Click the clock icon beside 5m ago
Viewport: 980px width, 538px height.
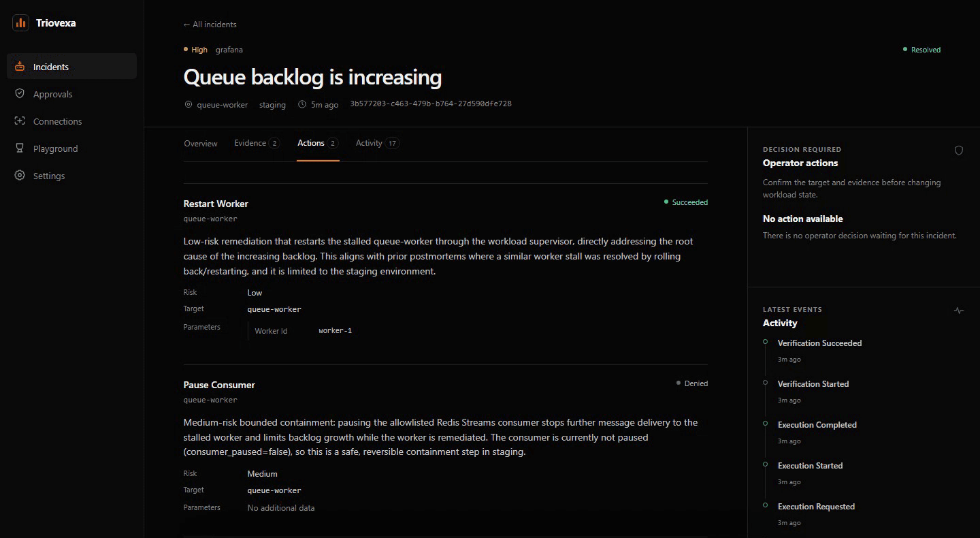(x=302, y=105)
